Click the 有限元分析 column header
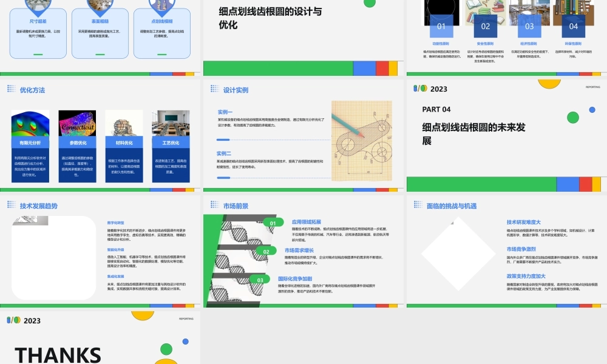This screenshot has height=364, width=607. (x=30, y=143)
